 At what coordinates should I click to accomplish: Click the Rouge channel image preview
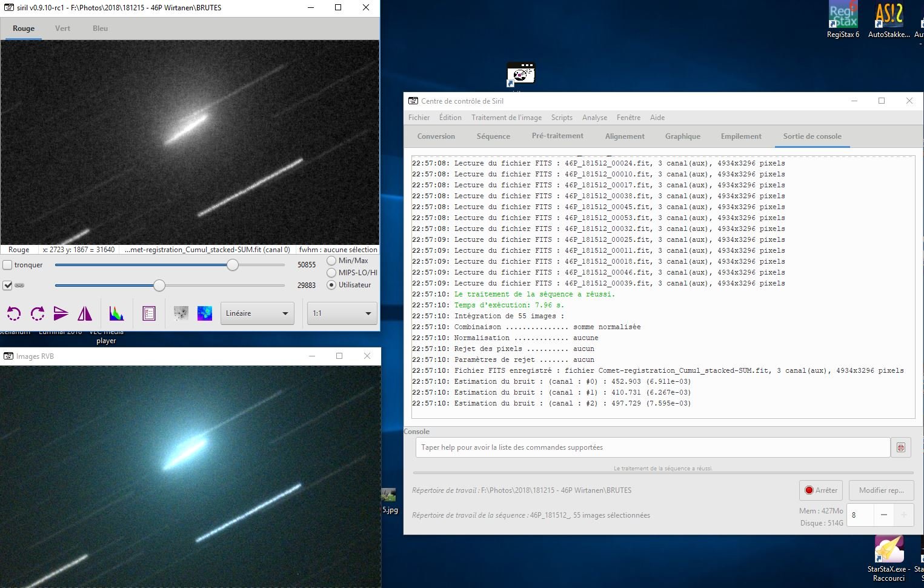pyautogui.click(x=190, y=142)
